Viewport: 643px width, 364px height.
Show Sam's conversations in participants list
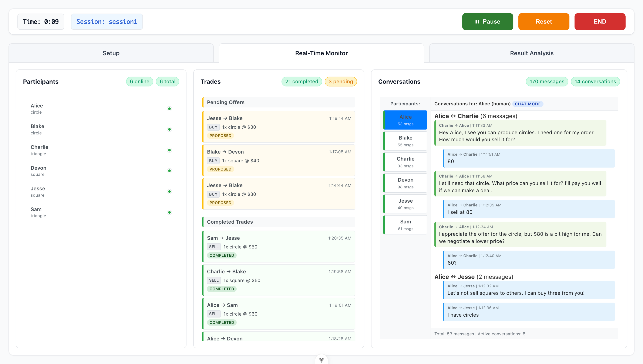[405, 225]
